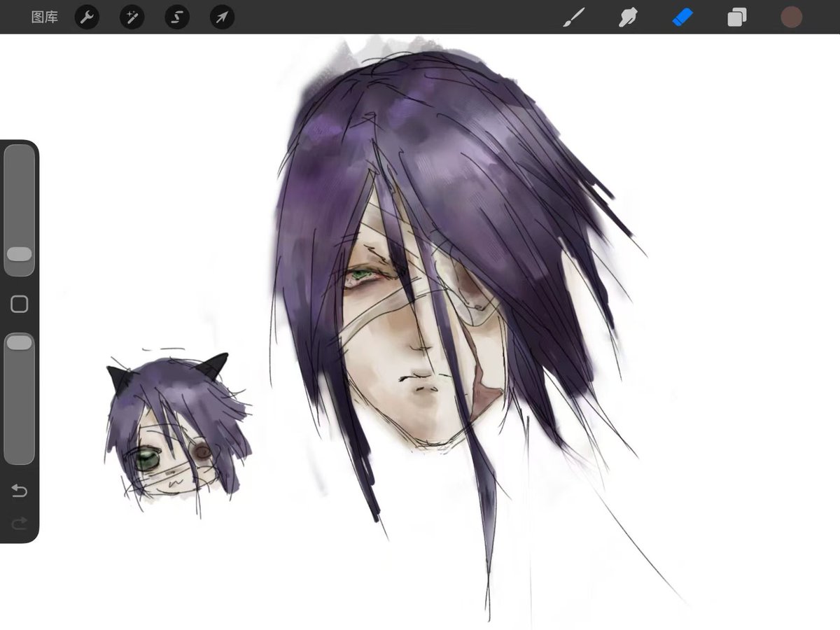Open the Layers panel

pyautogui.click(x=736, y=17)
